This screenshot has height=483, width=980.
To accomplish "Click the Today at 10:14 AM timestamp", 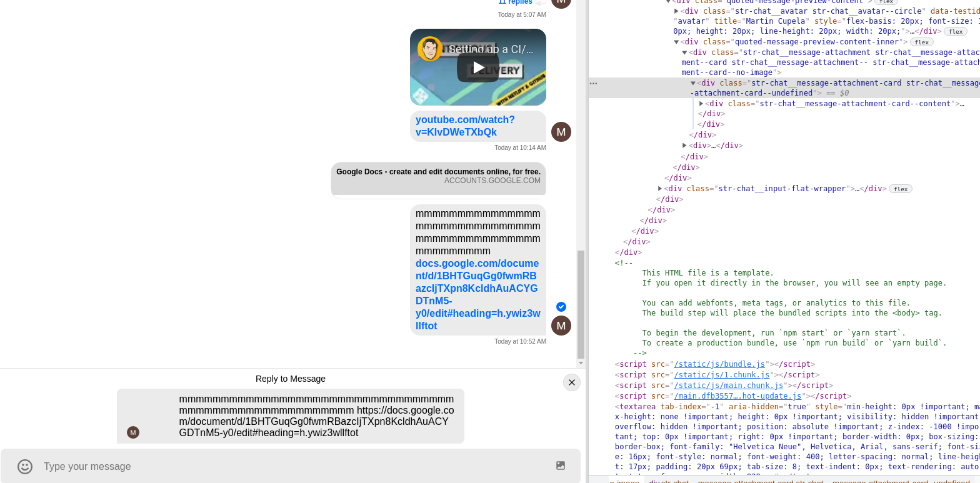I will tap(520, 147).
